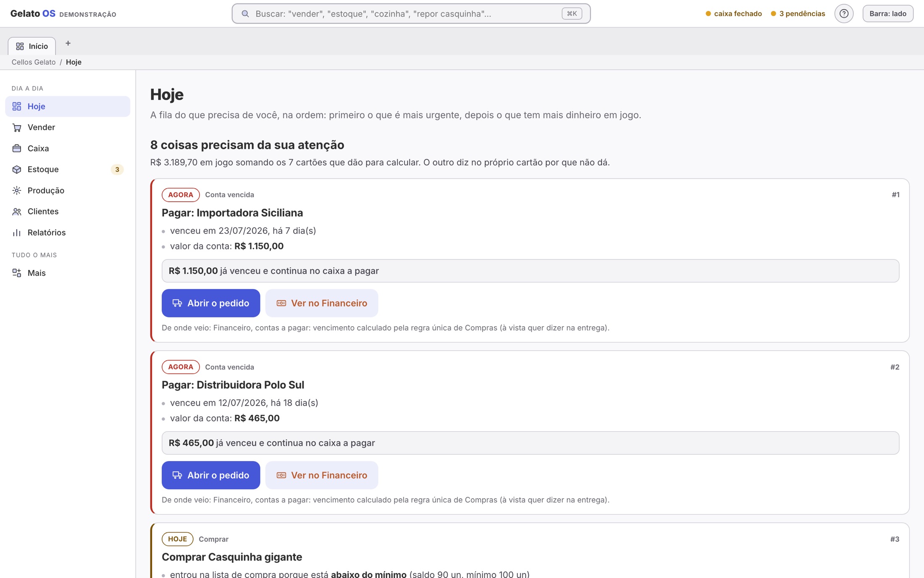
Task: Click the ⌘K shortcut badge
Action: (x=572, y=14)
